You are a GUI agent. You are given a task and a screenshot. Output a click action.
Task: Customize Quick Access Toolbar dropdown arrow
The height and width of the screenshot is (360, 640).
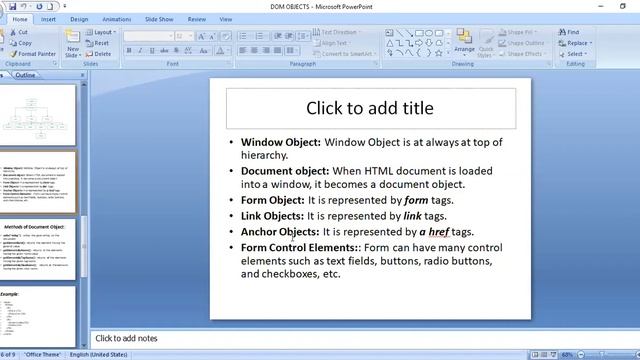65,6
